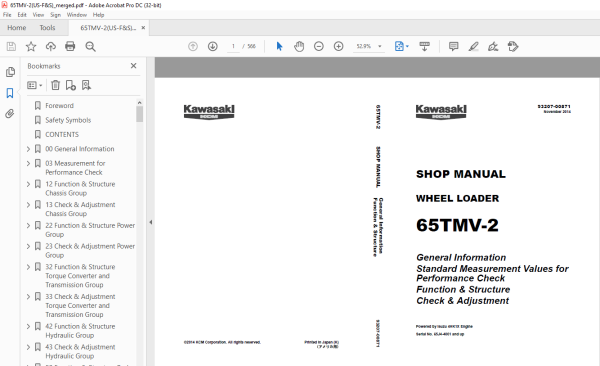The width and height of the screenshot is (600, 366).
Task: Click the Print file icon
Action: click(70, 46)
